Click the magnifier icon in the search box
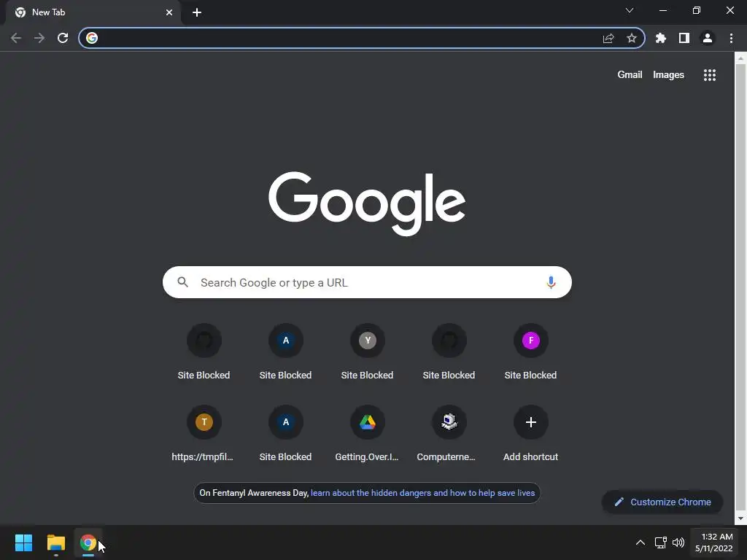The image size is (747, 560). tap(182, 282)
